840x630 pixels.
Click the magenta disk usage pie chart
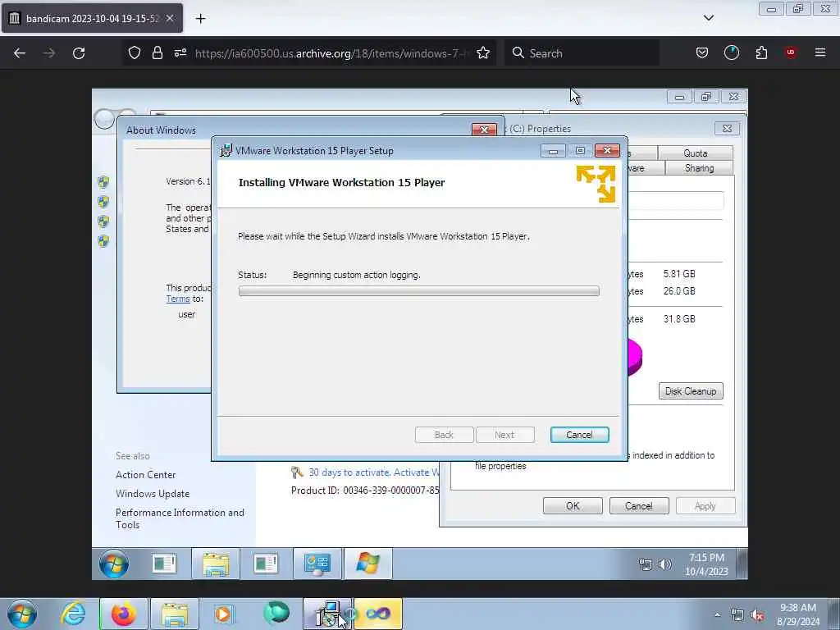(634, 356)
